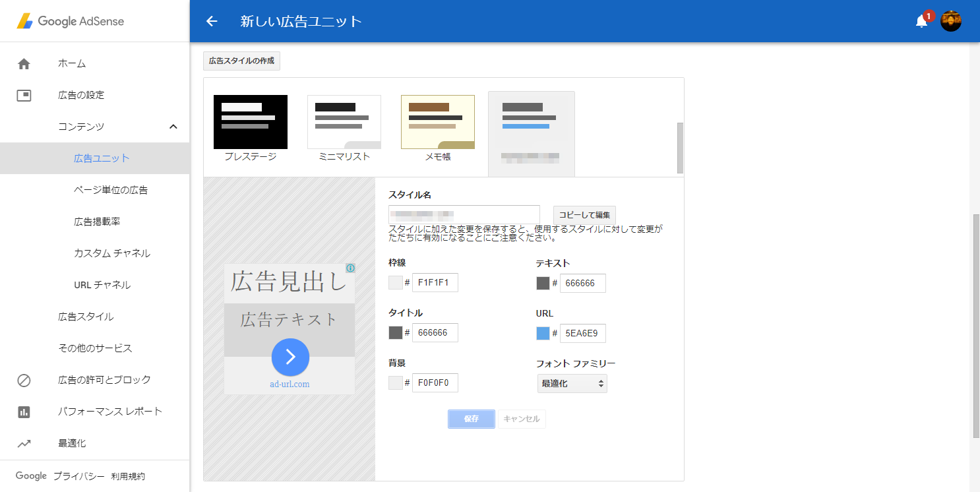
Task: Open その他のサービス
Action: tap(94, 348)
